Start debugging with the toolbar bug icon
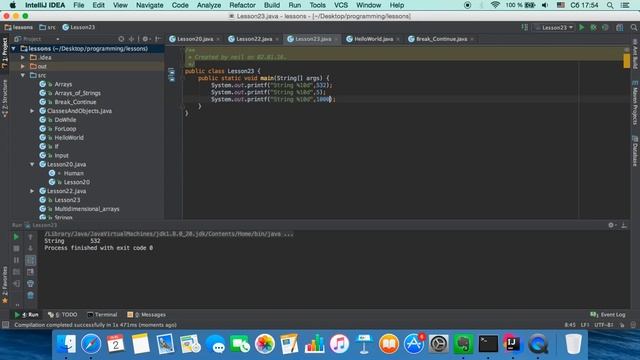Viewport: 640px width, 360px height. [593, 27]
